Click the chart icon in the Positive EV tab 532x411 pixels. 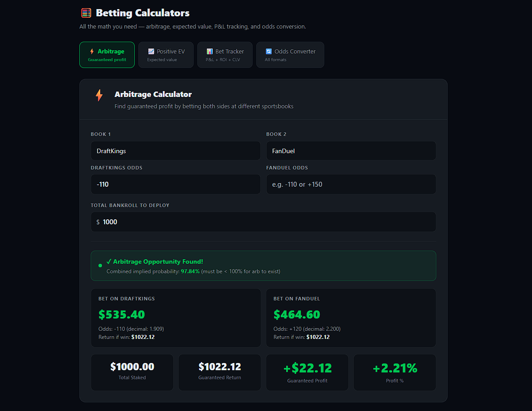click(151, 51)
